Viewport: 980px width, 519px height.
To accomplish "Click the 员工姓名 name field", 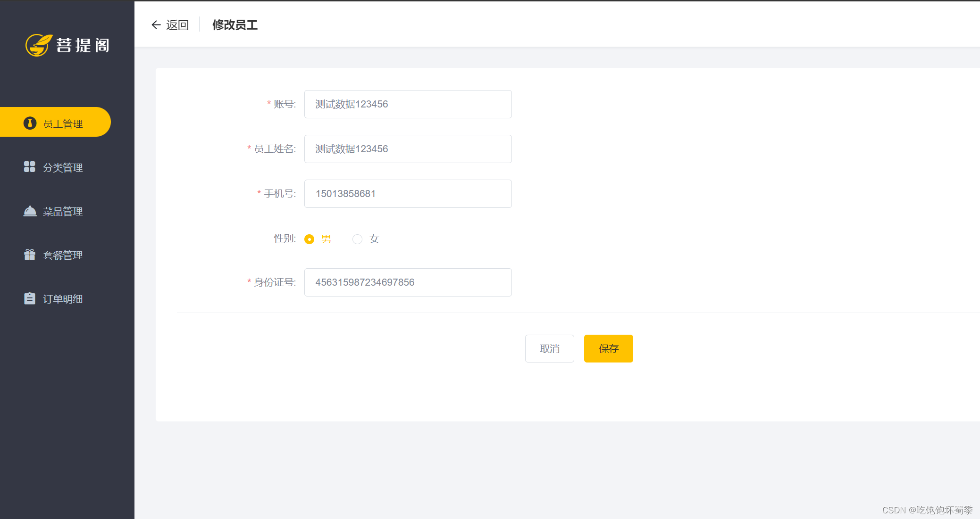I will pyautogui.click(x=408, y=148).
